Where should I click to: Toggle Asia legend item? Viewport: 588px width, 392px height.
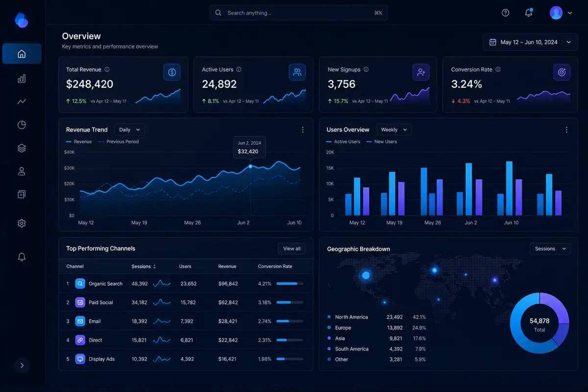point(336,338)
